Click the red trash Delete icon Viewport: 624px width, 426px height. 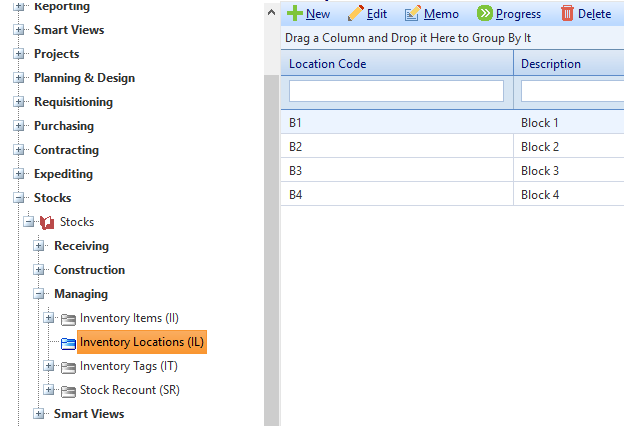click(x=567, y=13)
